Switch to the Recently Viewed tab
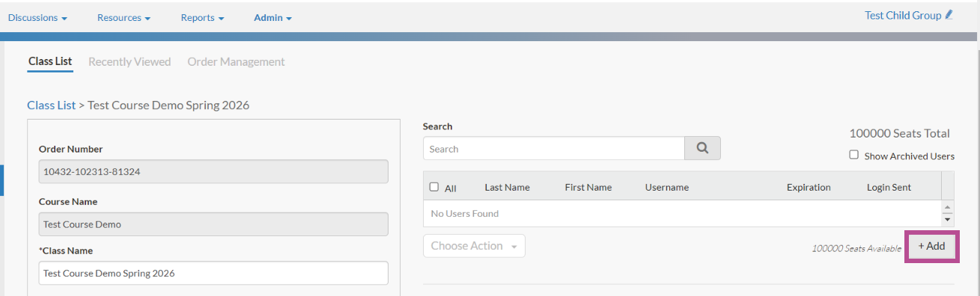The width and height of the screenshot is (980, 296). pos(130,61)
